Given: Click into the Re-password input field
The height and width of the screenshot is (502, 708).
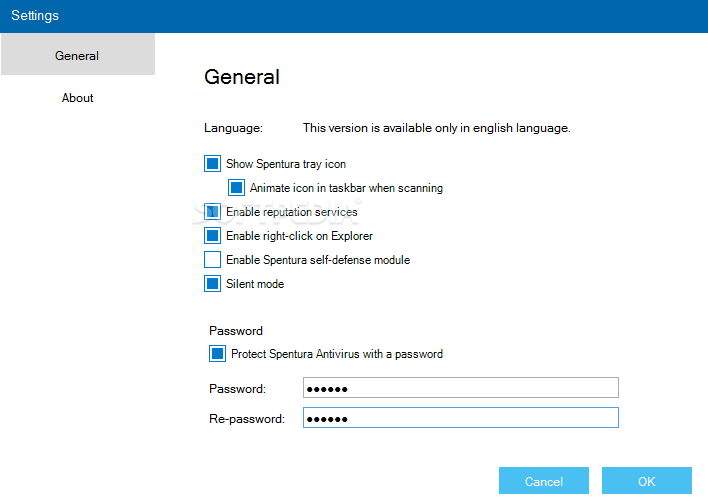Looking at the screenshot, I should [x=461, y=418].
